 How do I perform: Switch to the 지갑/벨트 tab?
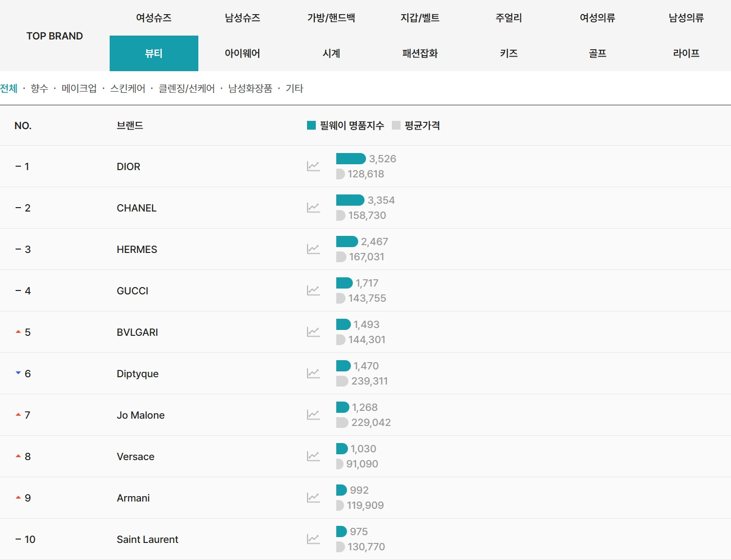(x=420, y=18)
